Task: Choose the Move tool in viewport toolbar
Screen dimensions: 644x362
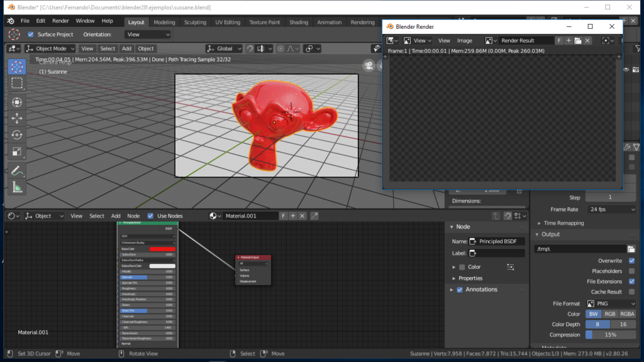Action: [17, 118]
